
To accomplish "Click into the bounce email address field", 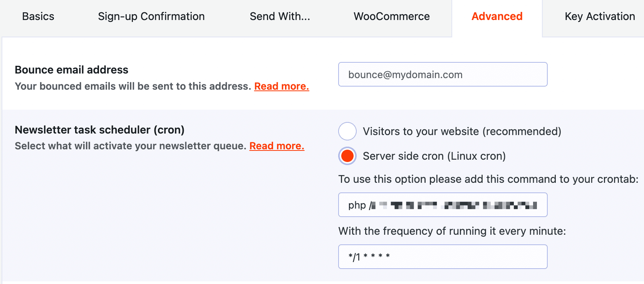I will pyautogui.click(x=443, y=74).
